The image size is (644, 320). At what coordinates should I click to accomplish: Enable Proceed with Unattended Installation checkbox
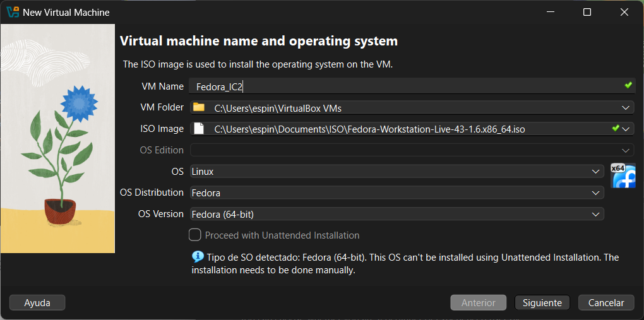[x=195, y=235]
